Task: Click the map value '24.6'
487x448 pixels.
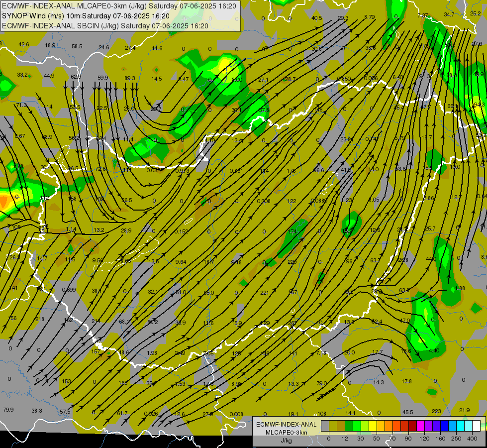Action: [x=104, y=47]
